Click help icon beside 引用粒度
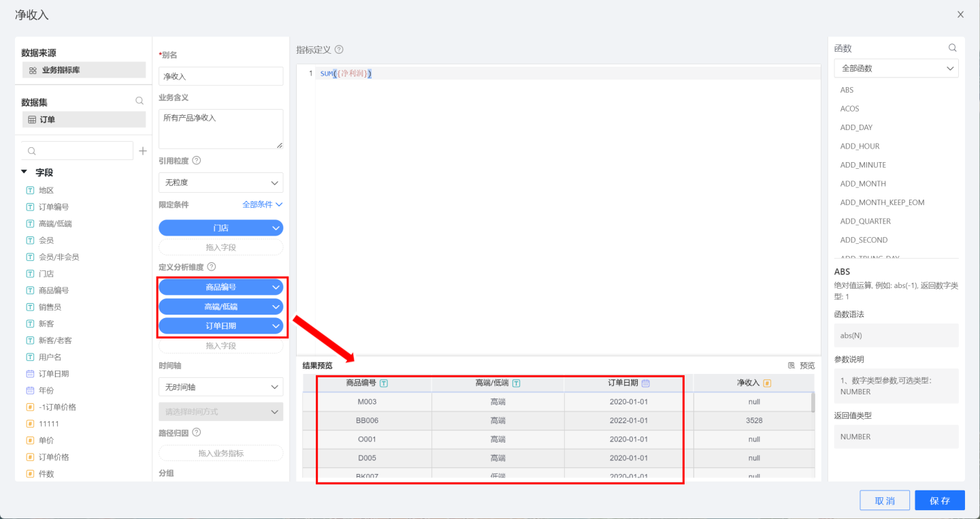This screenshot has width=980, height=519. click(x=197, y=161)
